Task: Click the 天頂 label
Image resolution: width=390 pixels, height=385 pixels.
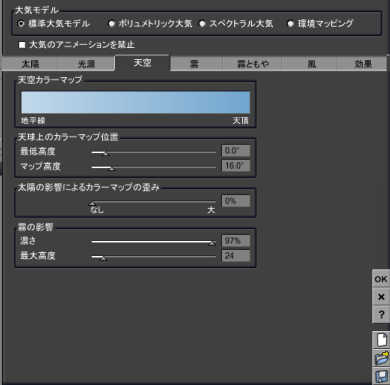Action: tap(241, 121)
